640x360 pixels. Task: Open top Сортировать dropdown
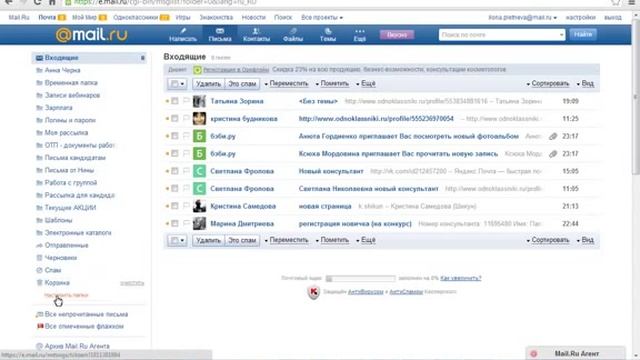pyautogui.click(x=548, y=84)
